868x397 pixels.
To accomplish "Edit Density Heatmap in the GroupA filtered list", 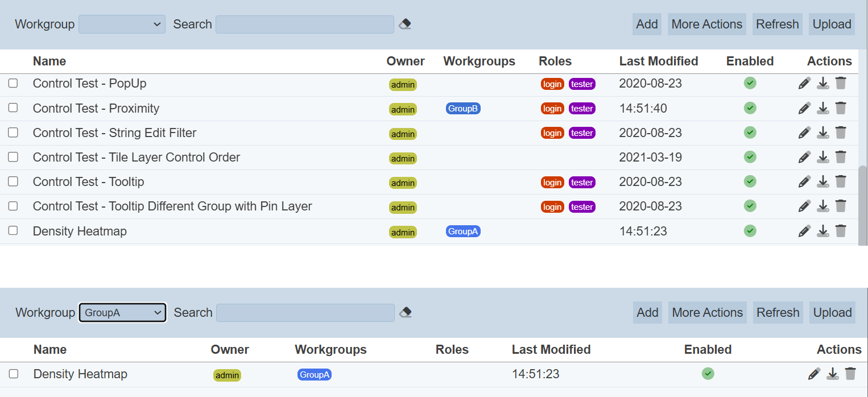I will 814,374.
